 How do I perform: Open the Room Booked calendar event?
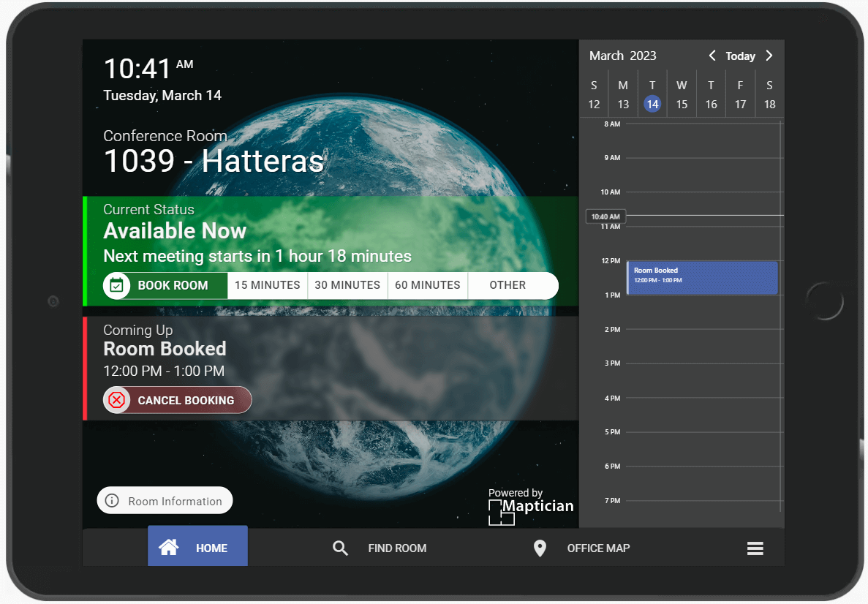(702, 278)
